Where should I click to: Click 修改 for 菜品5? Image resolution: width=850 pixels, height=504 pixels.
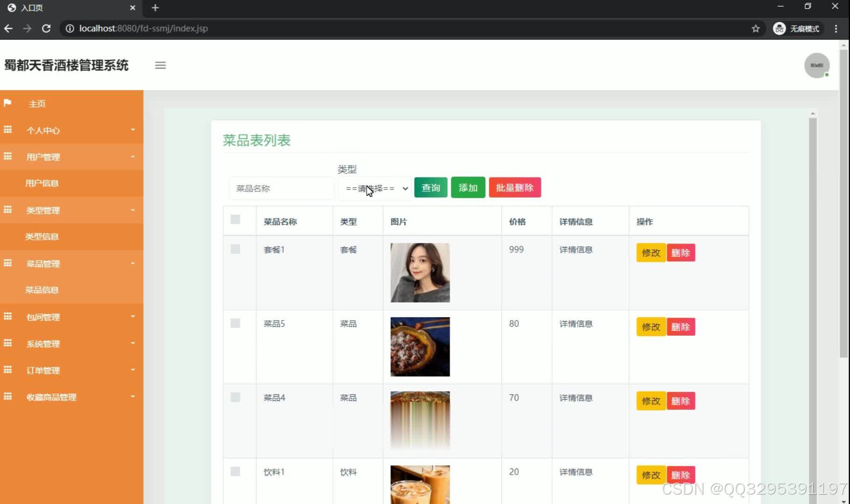tap(651, 327)
